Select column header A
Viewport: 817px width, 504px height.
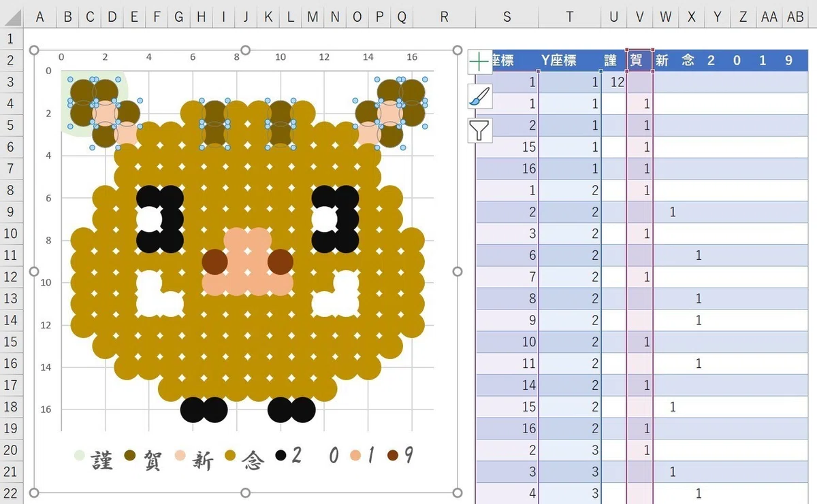tap(40, 17)
